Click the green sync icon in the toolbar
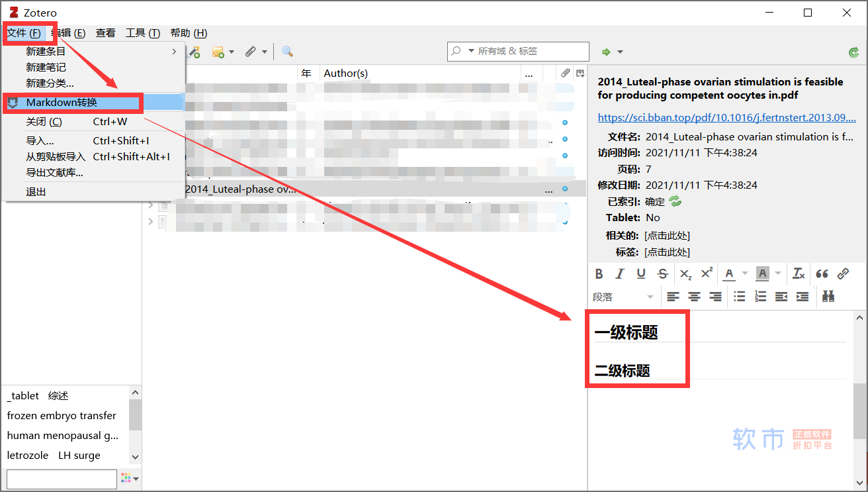Image resolution: width=868 pixels, height=492 pixels. pos(853,52)
